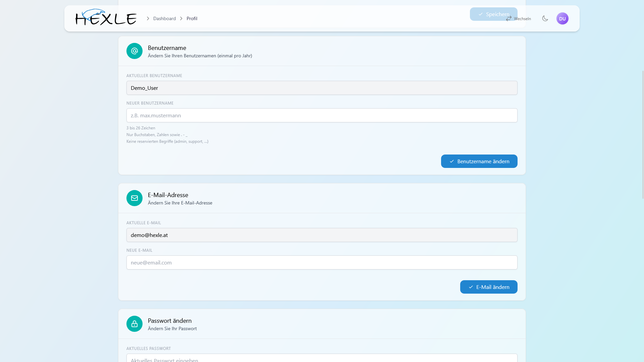The image size is (644, 362).
Task: Click the Neue E-Mail input field
Action: [322, 262]
